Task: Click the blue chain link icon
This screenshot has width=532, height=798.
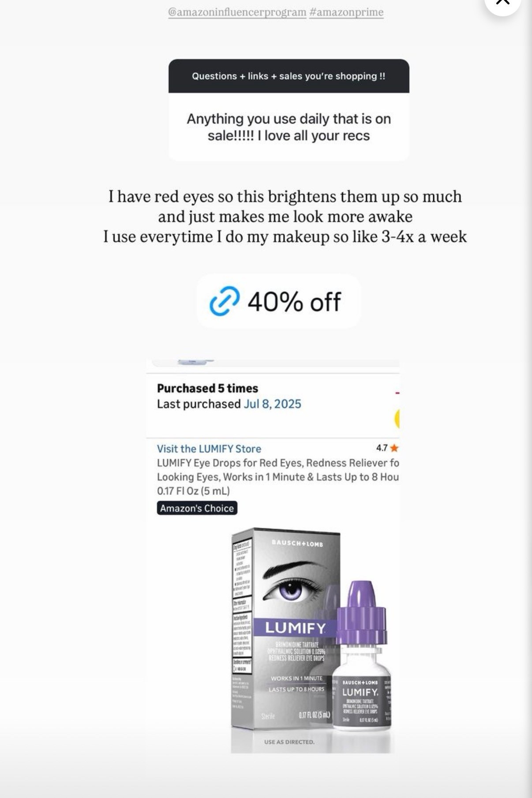Action: [225, 301]
